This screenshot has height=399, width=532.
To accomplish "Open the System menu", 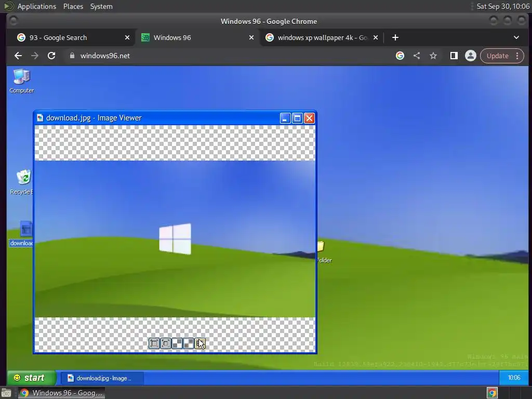I will [101, 6].
